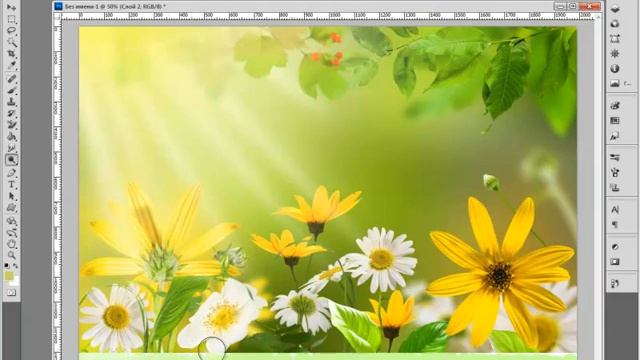
Task: Select the Brush tool
Action: pos(11,90)
